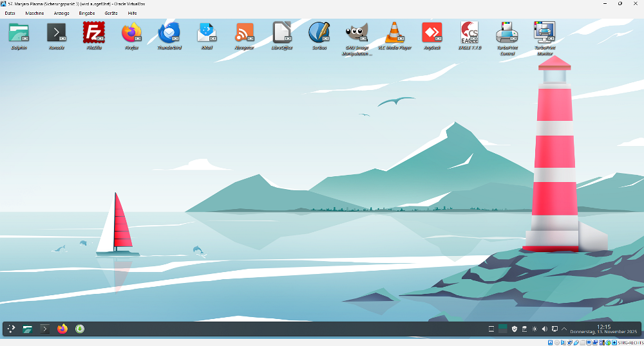Image resolution: width=644 pixels, height=346 pixels.
Task: Open the Anzeige menu
Action: pos(62,13)
